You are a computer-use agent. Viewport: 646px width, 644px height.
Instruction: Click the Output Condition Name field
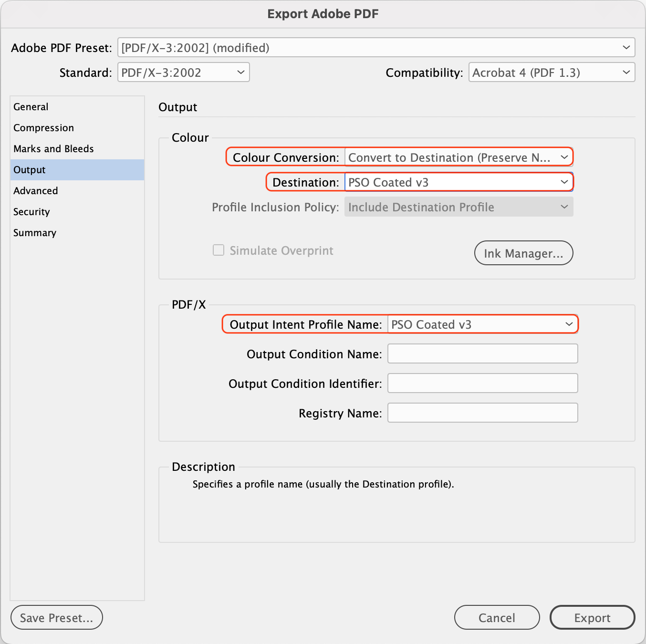point(482,354)
